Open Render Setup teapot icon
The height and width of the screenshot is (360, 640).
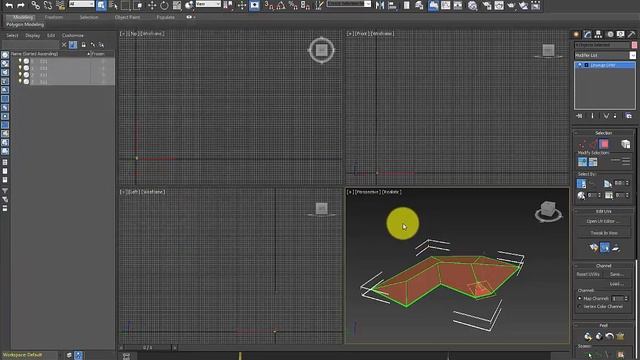pos(487,5)
